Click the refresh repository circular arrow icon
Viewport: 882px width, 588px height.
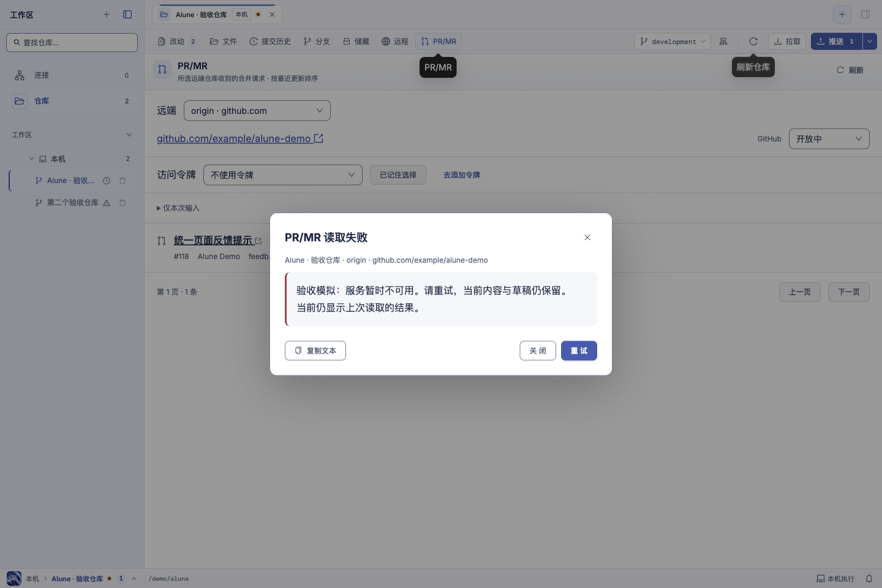coord(753,42)
